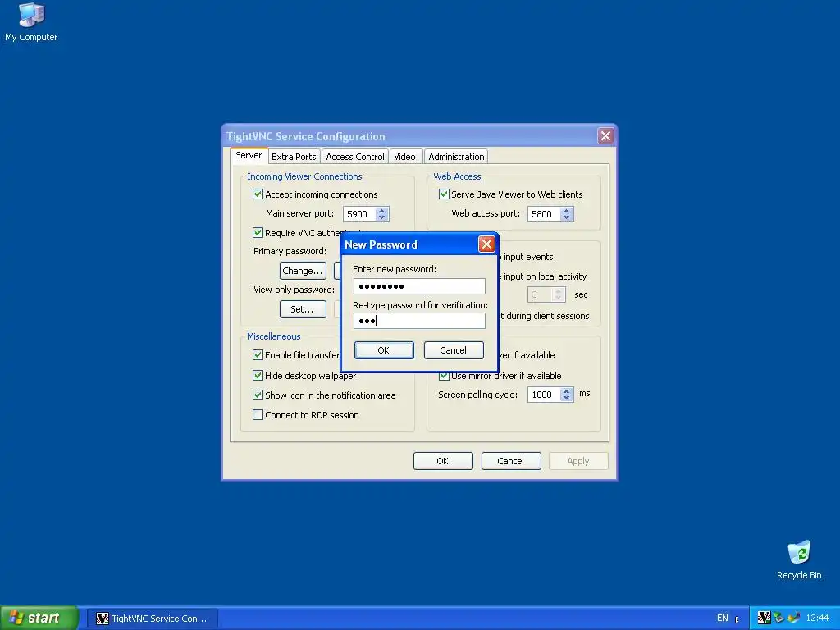Click Change… primary password button

303,271
